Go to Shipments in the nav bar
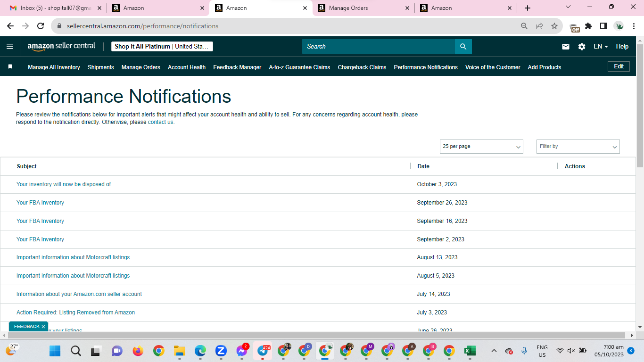 (x=101, y=67)
